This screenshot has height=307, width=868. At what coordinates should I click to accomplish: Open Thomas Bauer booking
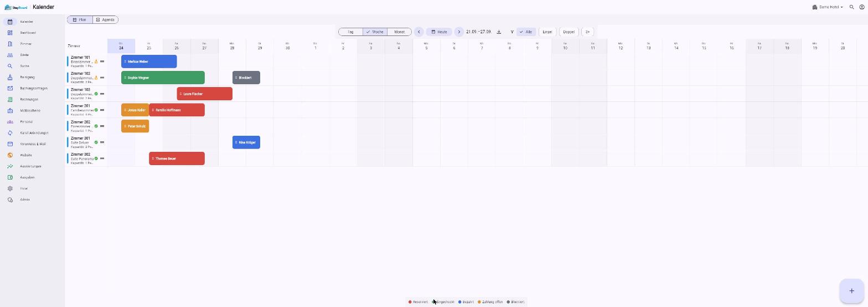coord(177,158)
